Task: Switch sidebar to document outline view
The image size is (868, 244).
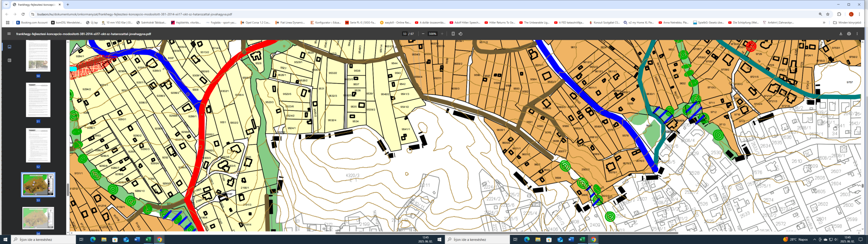Action: (9, 60)
